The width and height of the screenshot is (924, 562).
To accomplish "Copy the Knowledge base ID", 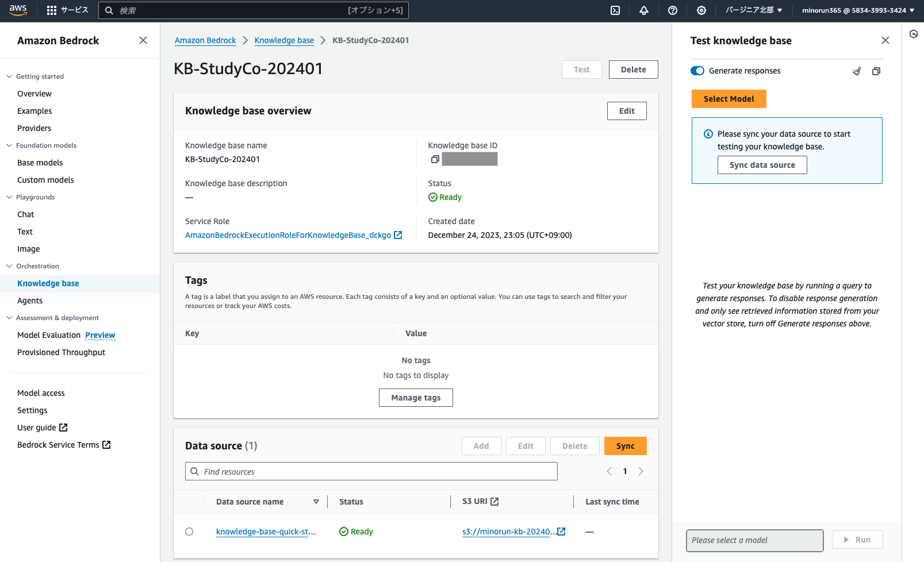I will [435, 159].
